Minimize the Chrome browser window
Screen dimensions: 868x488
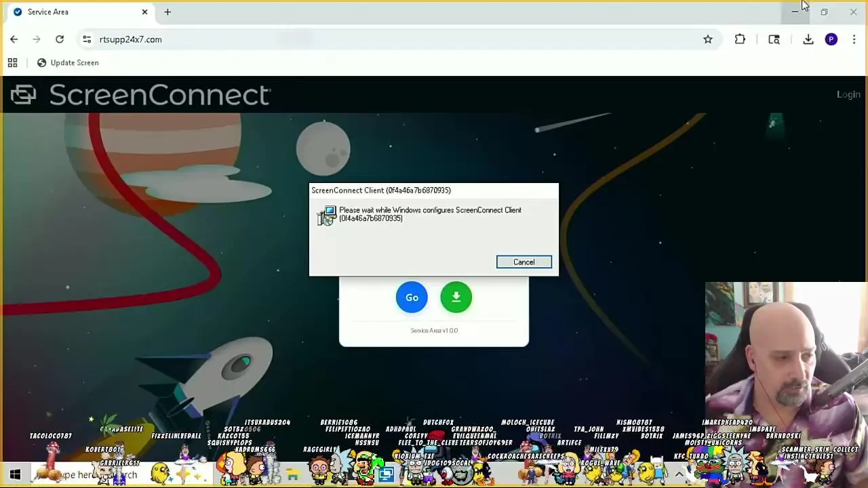(795, 12)
